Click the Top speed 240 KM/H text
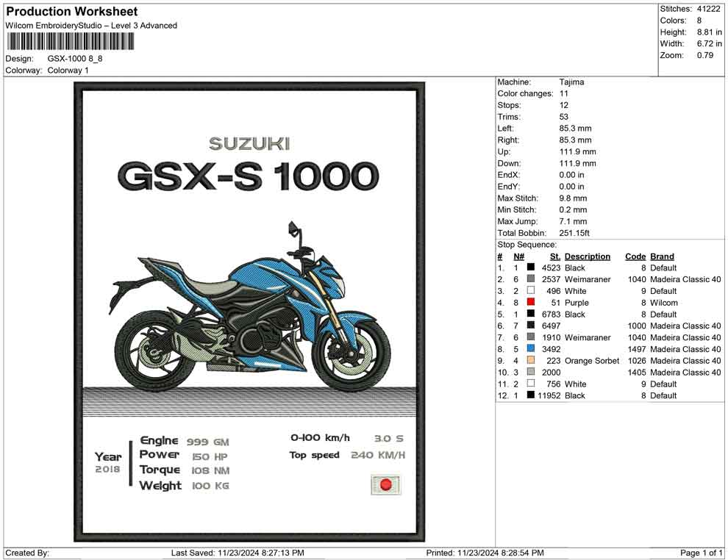Image resolution: width=728 pixels, height=560 pixels. coord(346,455)
